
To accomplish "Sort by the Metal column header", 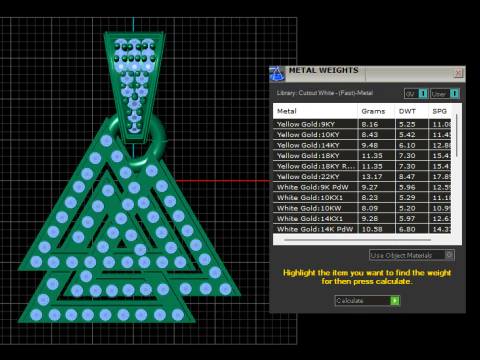I will 315,111.
